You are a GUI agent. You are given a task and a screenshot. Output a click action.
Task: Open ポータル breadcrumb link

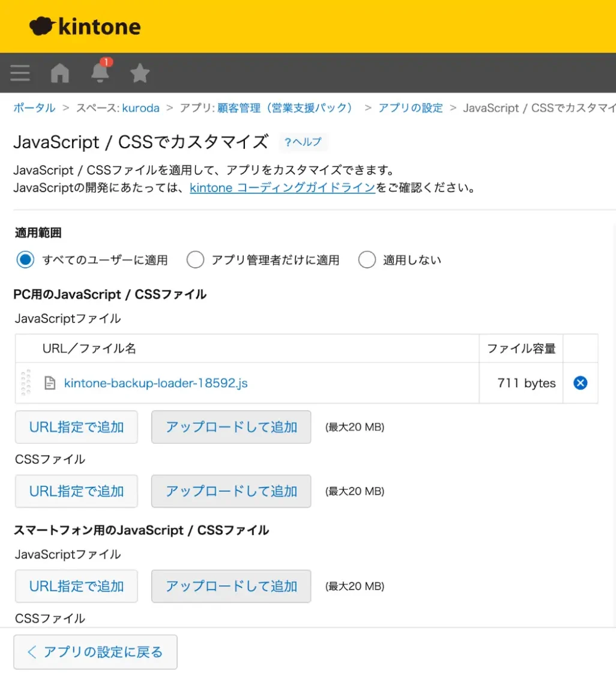(34, 108)
